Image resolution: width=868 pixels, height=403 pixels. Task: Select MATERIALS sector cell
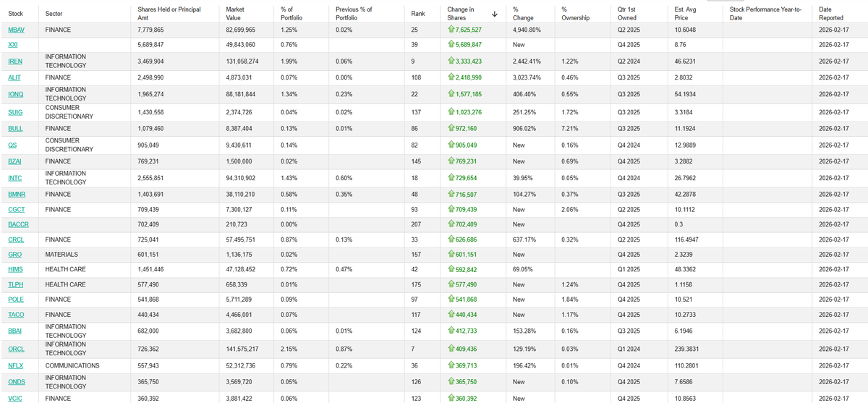click(61, 254)
